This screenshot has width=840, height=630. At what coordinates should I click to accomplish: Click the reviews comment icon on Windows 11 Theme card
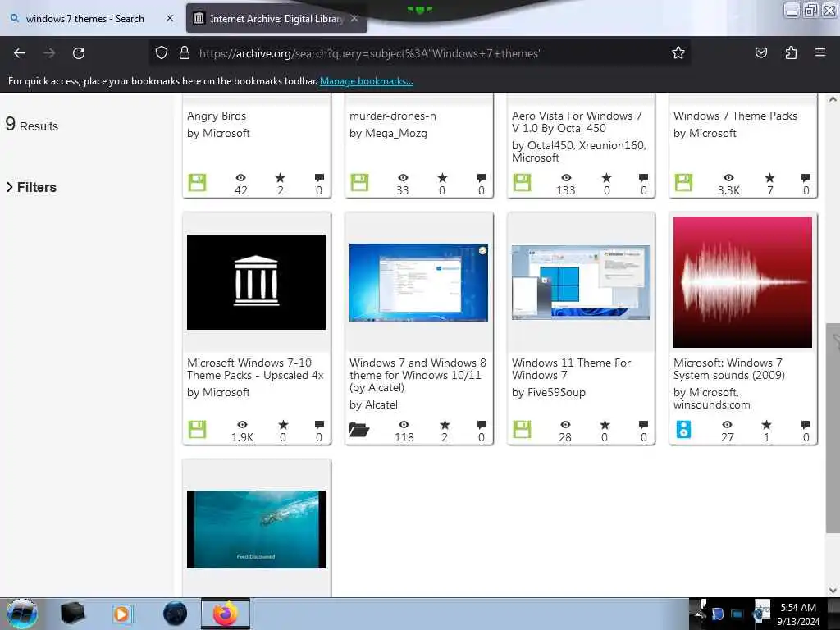tap(643, 425)
